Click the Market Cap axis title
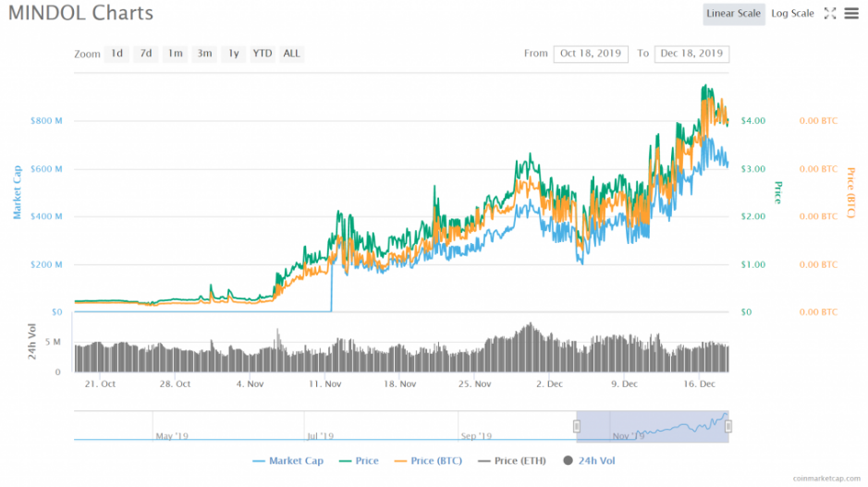Viewport: 868px width, 487px height. tap(18, 192)
